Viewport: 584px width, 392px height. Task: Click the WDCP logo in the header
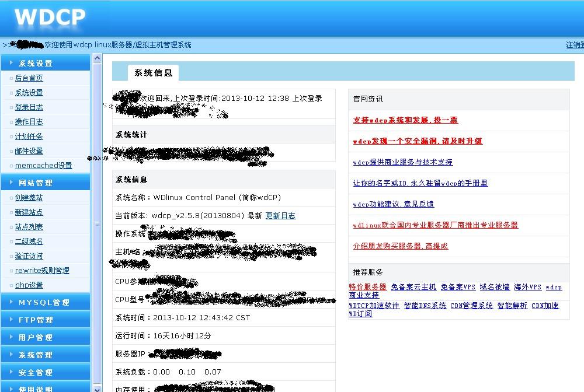(50, 17)
